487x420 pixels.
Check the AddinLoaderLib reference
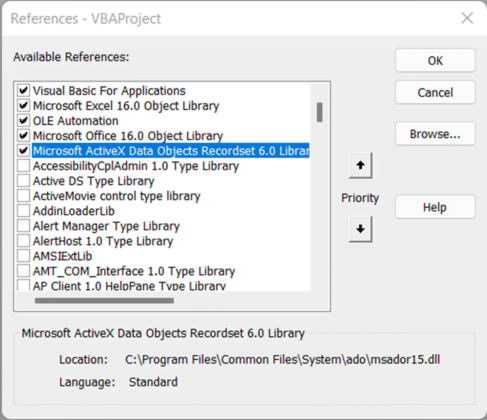click(x=23, y=211)
